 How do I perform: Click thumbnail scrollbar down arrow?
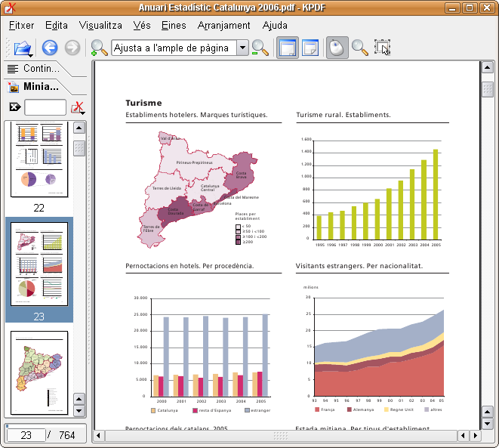(79, 411)
